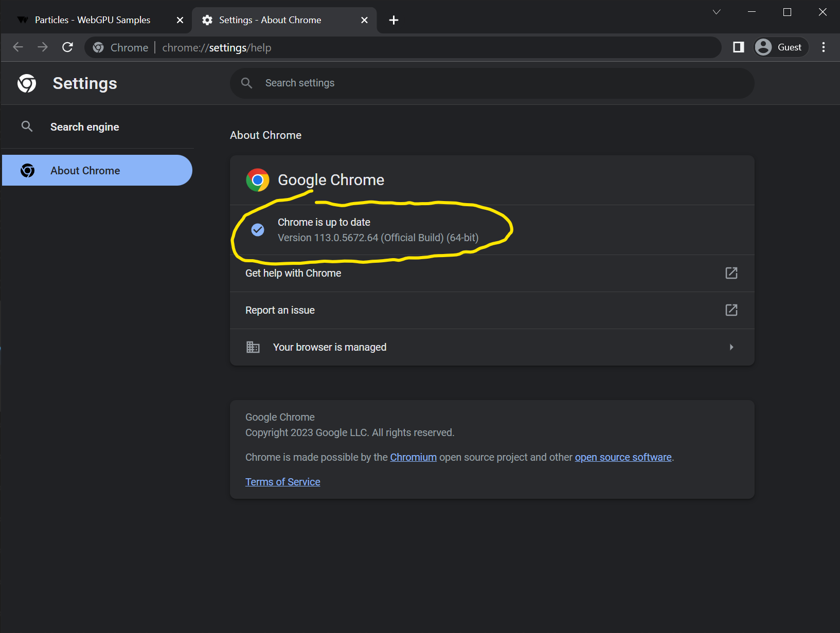Open the Chromium link
The image size is (840, 633).
coord(414,457)
